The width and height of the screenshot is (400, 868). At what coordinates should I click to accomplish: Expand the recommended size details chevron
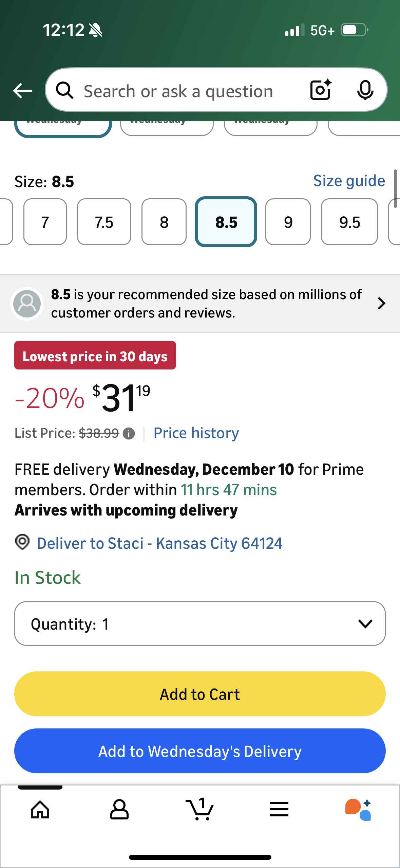pyautogui.click(x=381, y=303)
